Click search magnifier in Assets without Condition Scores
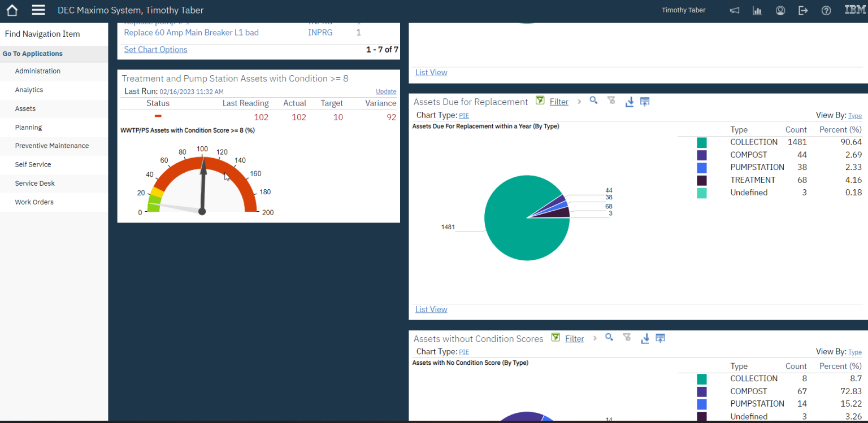This screenshot has height=423, width=868. 609,337
